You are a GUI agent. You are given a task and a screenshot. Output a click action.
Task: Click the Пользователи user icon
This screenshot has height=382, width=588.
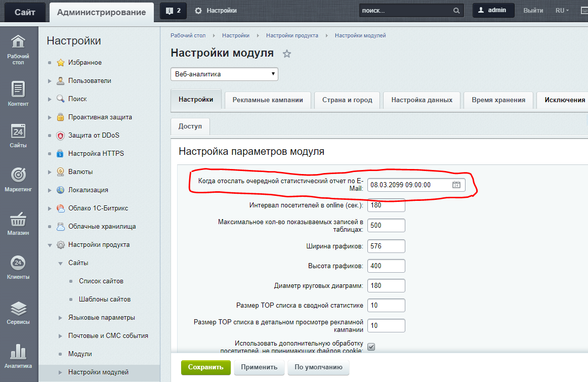(60, 80)
